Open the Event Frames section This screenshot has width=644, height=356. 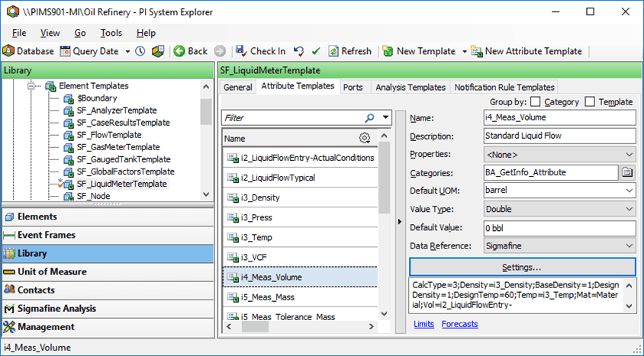(108, 235)
